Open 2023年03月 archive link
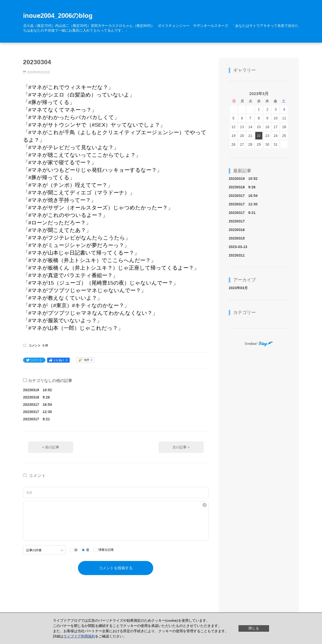This screenshot has width=322, height=644. 238,288
